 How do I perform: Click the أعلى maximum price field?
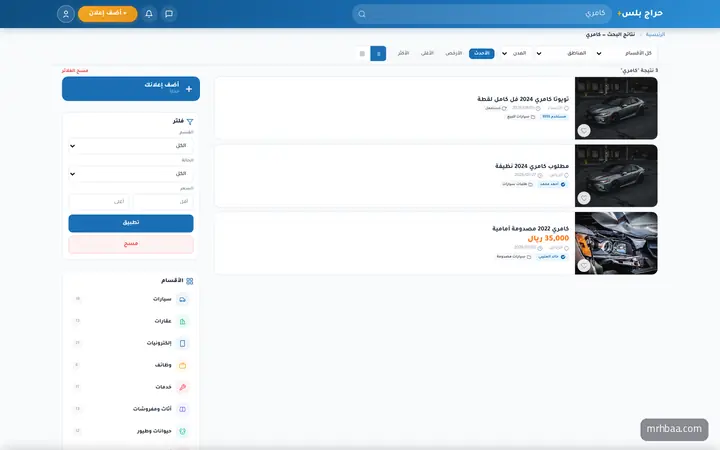[x=99, y=202]
